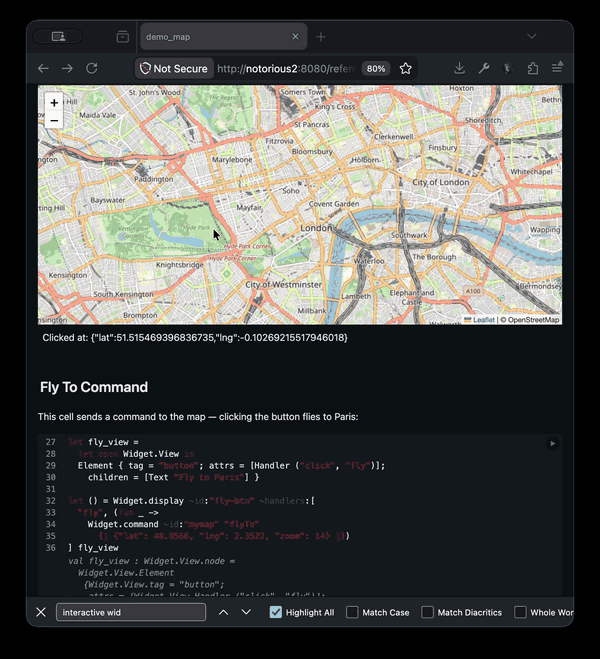The height and width of the screenshot is (659, 600).
Task: Bookmark this page with star icon
Action: pos(405,68)
